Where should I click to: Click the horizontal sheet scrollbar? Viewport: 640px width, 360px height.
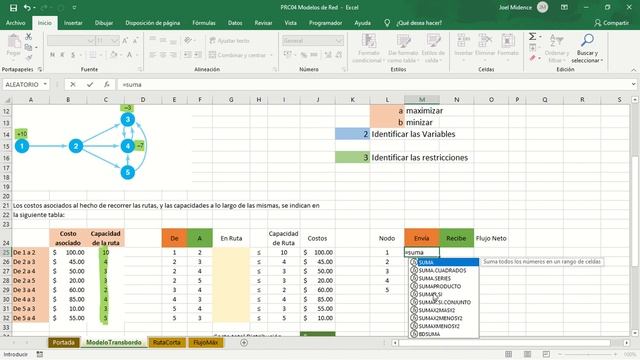click(x=510, y=343)
